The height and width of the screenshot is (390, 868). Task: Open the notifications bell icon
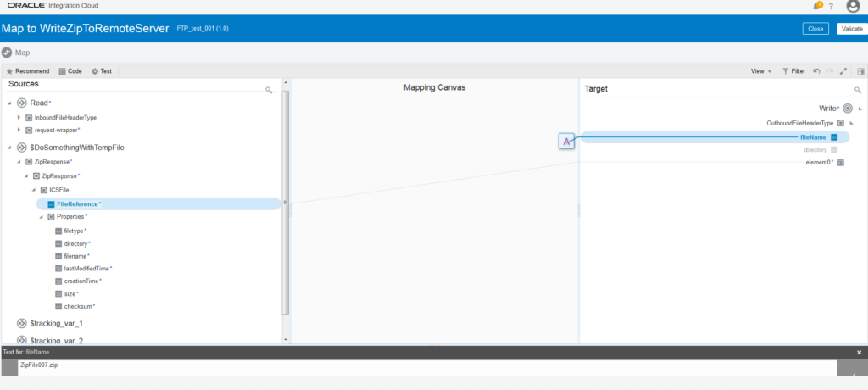pyautogui.click(x=818, y=6)
